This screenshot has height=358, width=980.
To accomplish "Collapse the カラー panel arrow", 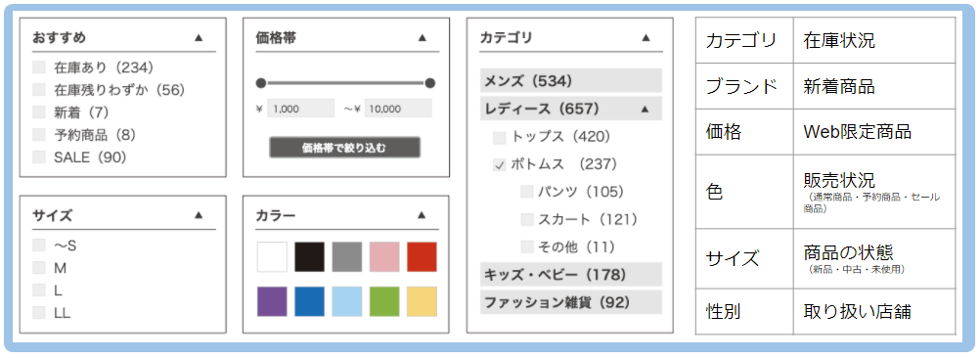I will [422, 215].
